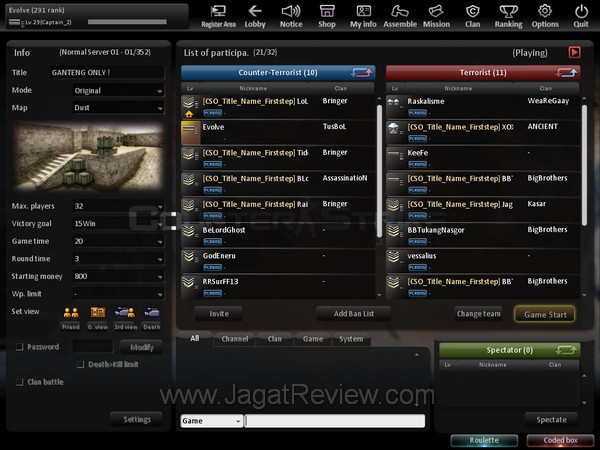Click the Spectate button
600x450 pixels.
point(551,419)
